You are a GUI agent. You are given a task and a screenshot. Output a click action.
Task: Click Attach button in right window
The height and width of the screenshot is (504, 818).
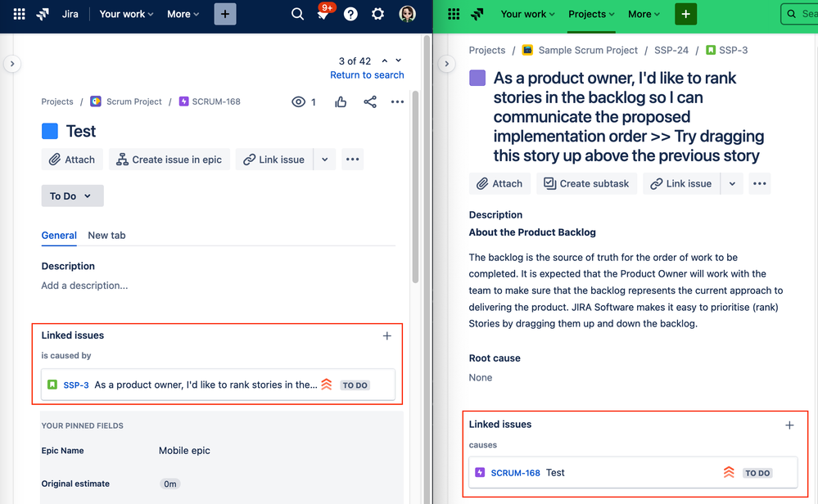tap(499, 183)
